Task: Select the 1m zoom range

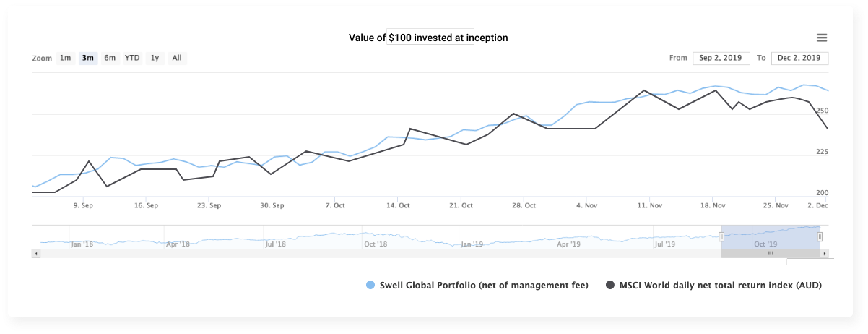Action: point(66,58)
